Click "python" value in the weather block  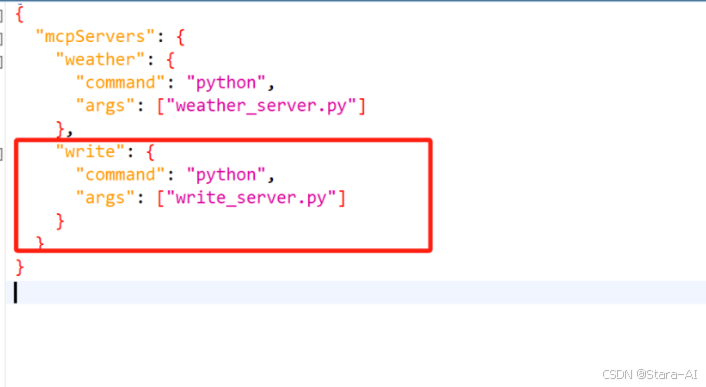[226, 83]
